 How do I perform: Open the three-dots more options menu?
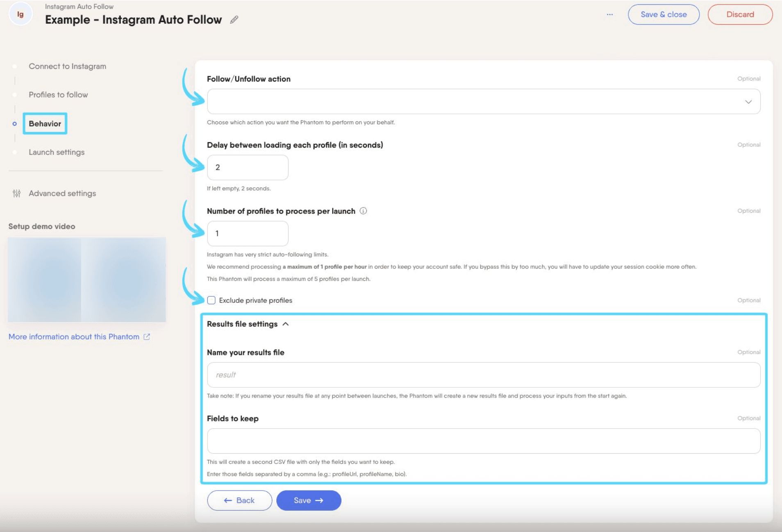(610, 14)
